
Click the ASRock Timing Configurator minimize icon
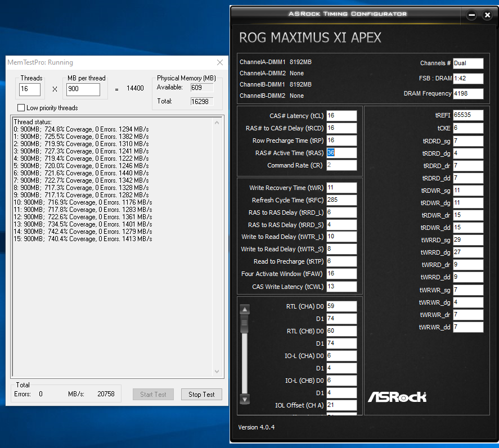(471, 15)
